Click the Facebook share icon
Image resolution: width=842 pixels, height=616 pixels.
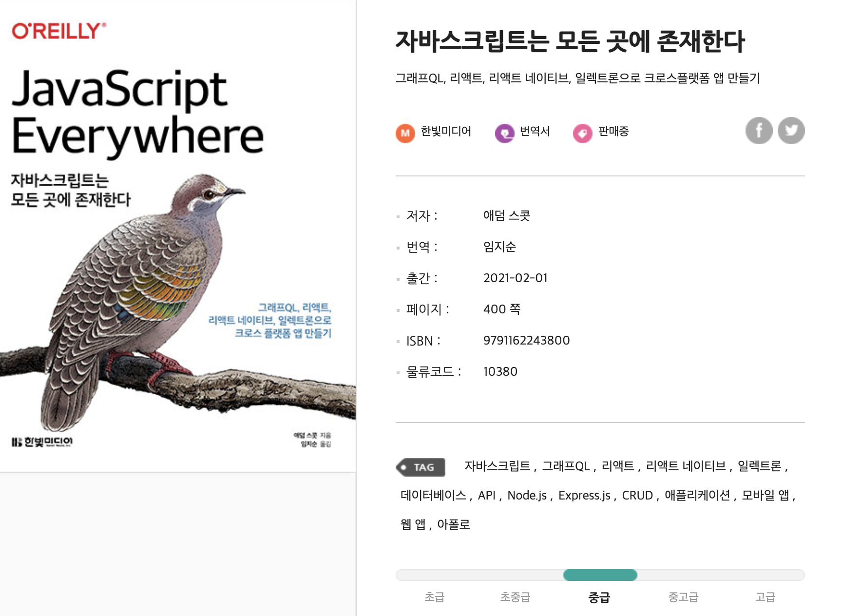click(x=759, y=131)
